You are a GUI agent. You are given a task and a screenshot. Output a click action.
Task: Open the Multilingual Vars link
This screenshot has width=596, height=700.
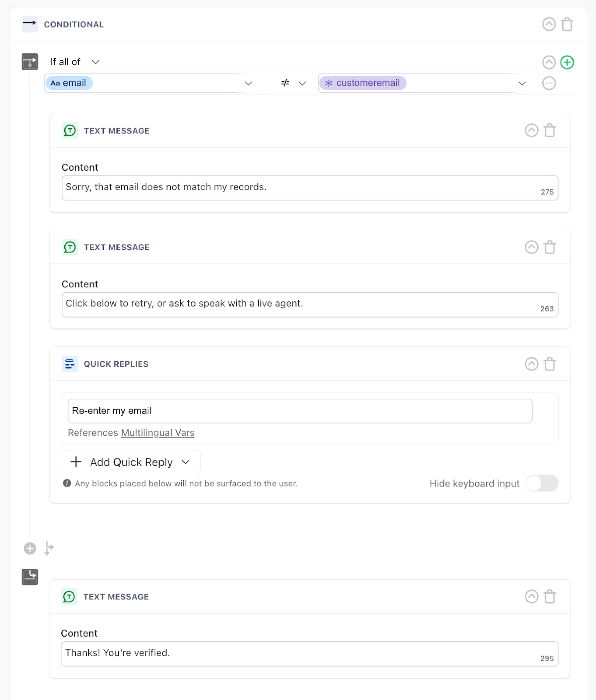point(158,433)
